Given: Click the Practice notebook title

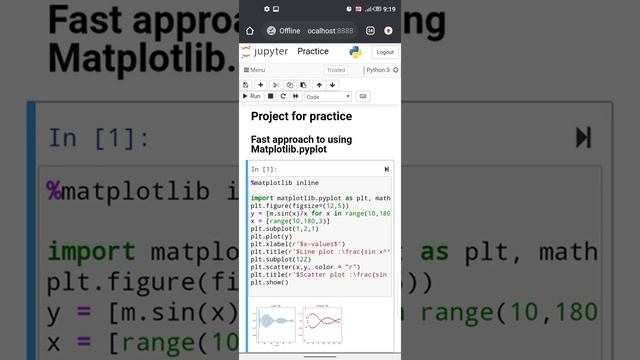Looking at the screenshot, I should point(313,51).
